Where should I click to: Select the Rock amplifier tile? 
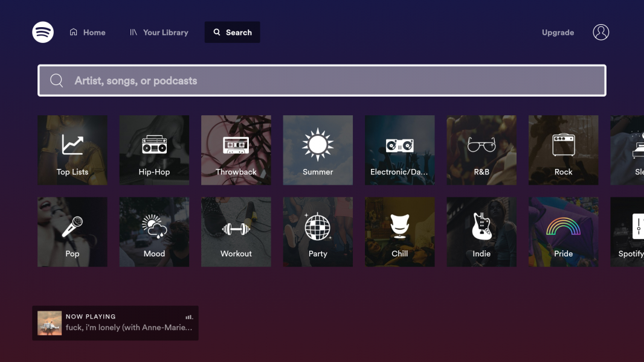[x=563, y=150]
